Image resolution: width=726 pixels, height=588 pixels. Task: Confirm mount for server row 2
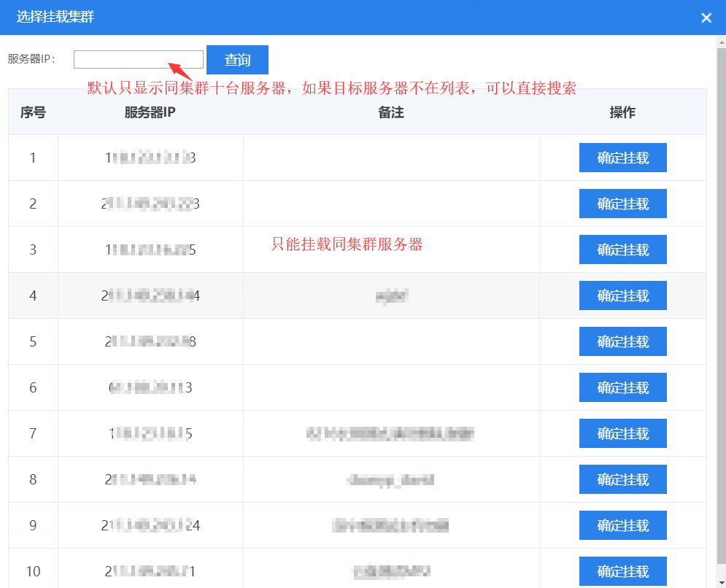(622, 204)
